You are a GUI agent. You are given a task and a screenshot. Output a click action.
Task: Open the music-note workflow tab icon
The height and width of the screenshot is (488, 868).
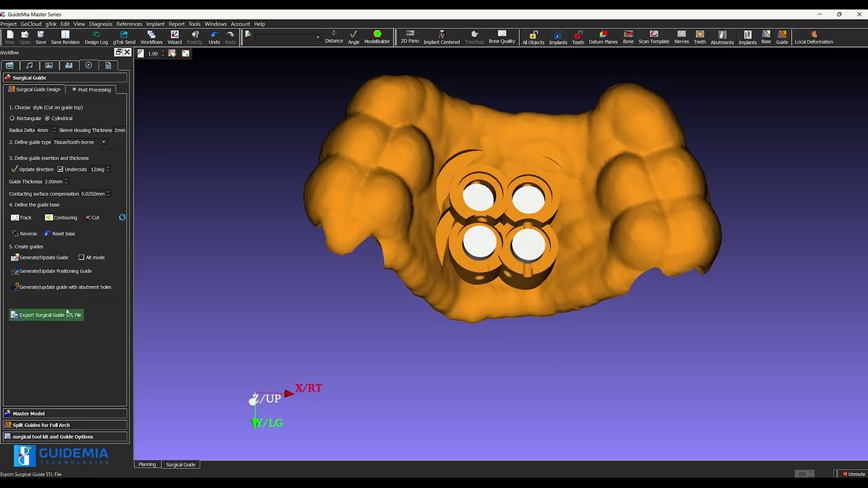click(x=29, y=65)
